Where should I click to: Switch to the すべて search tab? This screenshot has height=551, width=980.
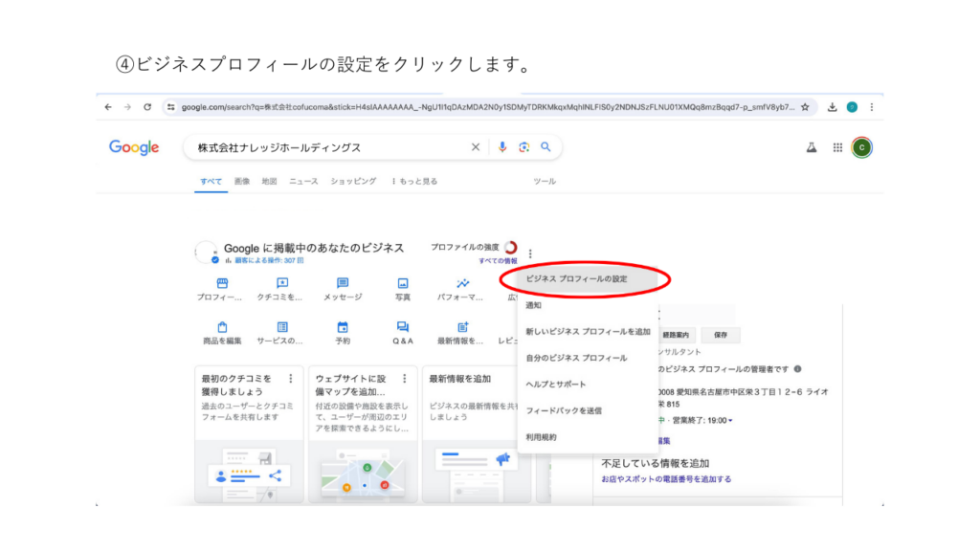click(211, 181)
